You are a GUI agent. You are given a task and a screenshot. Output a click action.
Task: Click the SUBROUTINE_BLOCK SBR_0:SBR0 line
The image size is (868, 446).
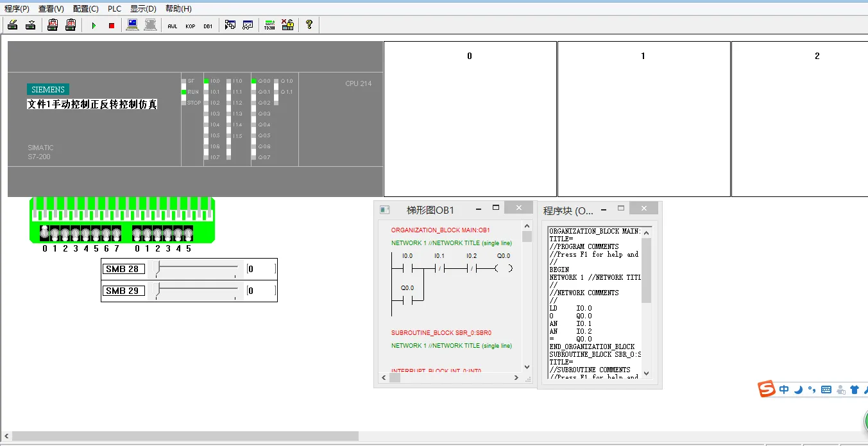[441, 332]
